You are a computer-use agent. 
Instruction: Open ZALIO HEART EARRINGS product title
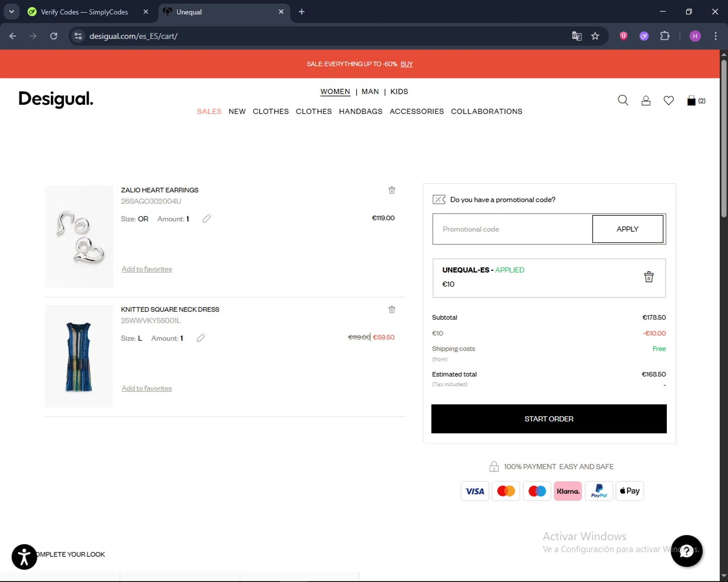point(160,190)
